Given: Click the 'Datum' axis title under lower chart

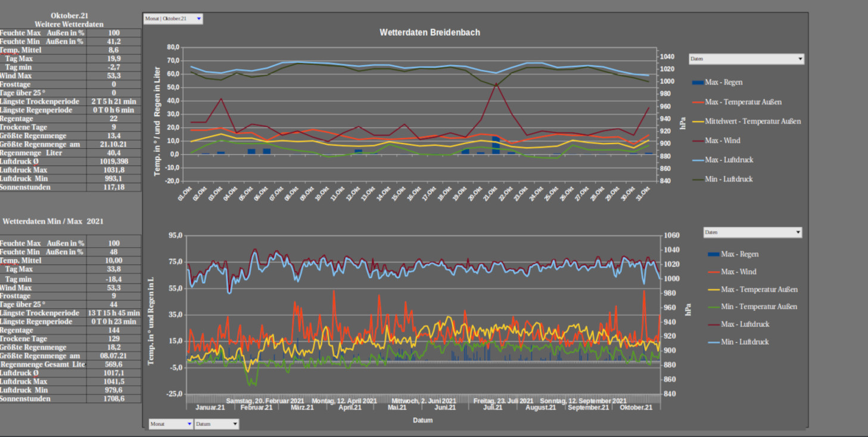Looking at the screenshot, I should click(x=423, y=420).
